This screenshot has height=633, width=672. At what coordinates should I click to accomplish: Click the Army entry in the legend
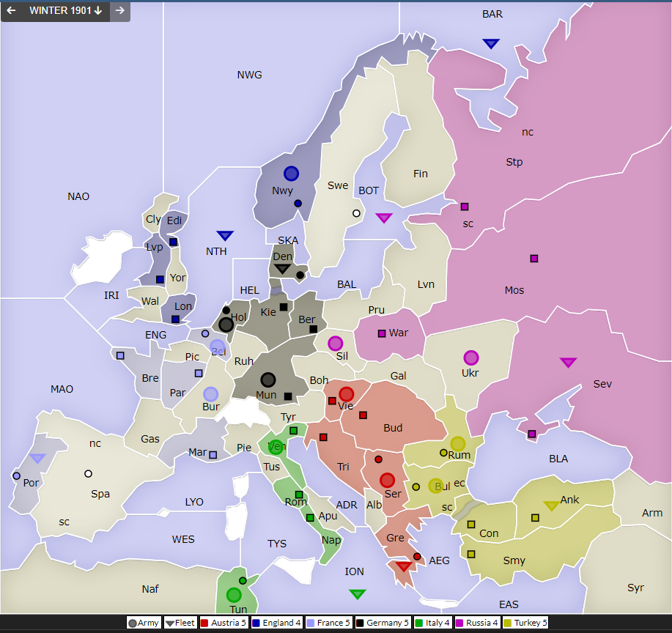(144, 623)
